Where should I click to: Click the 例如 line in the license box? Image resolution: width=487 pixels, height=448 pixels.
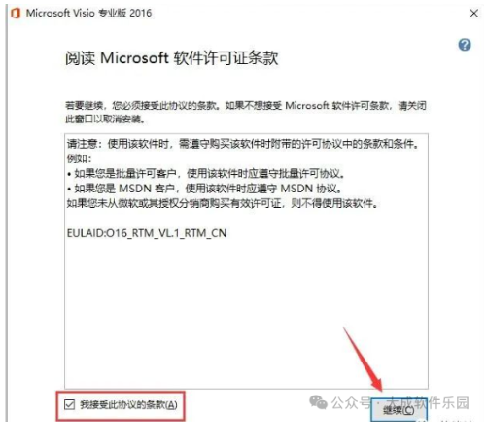point(80,158)
